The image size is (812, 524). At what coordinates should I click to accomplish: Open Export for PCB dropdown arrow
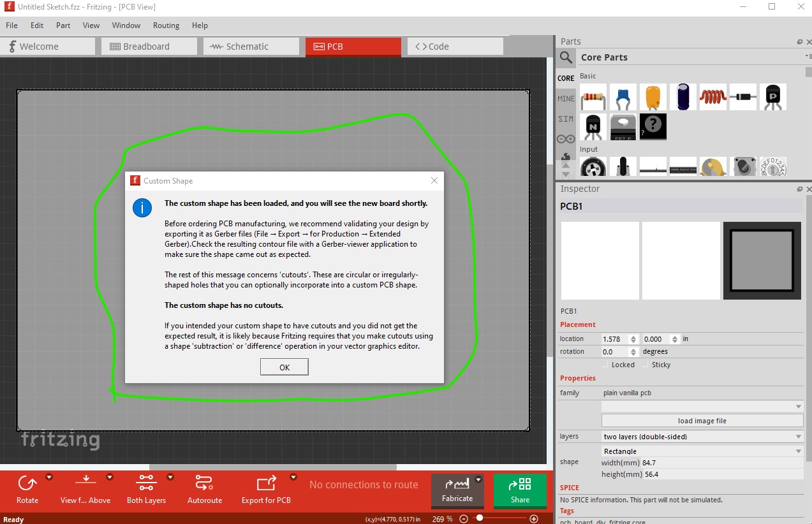293,477
